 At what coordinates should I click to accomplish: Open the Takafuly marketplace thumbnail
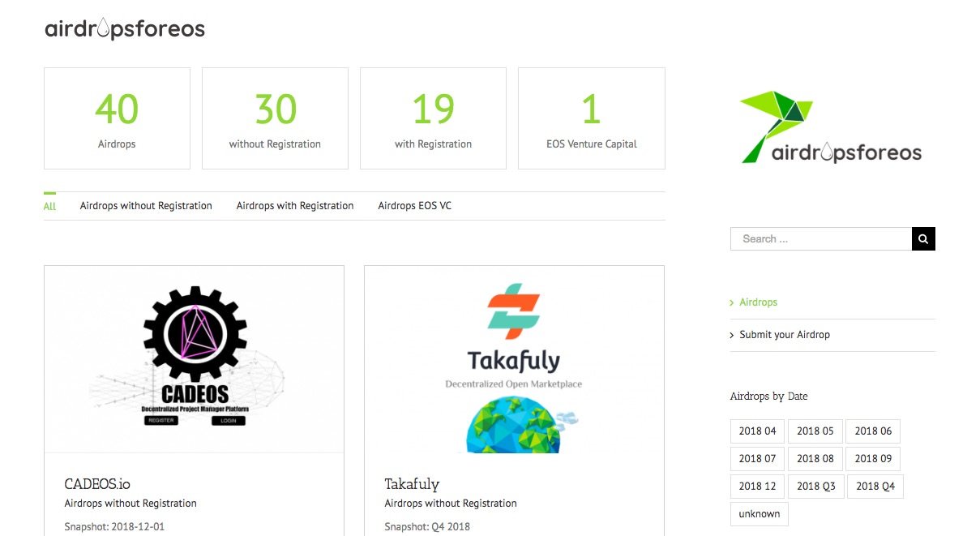pos(514,359)
